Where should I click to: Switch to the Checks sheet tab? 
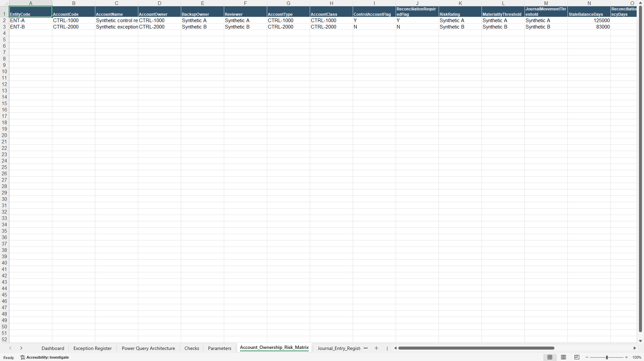click(x=192, y=348)
